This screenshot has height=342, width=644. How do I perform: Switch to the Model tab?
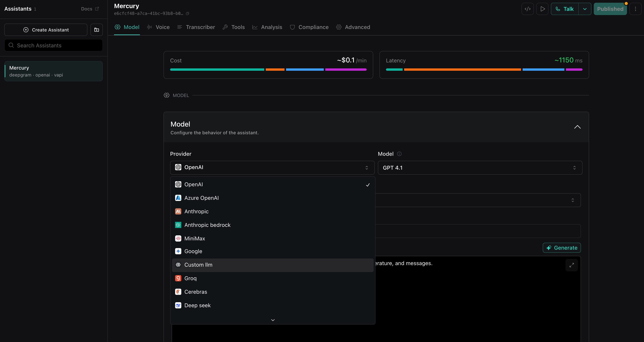(x=127, y=27)
